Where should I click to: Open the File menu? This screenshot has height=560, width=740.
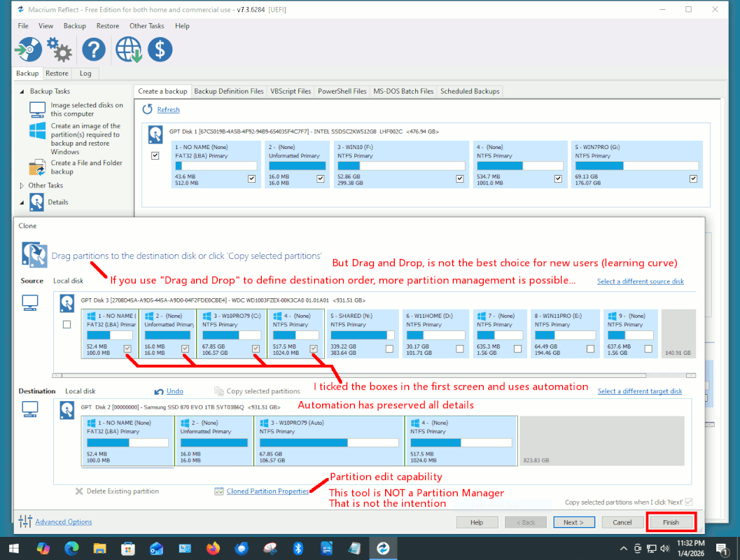(x=23, y=26)
